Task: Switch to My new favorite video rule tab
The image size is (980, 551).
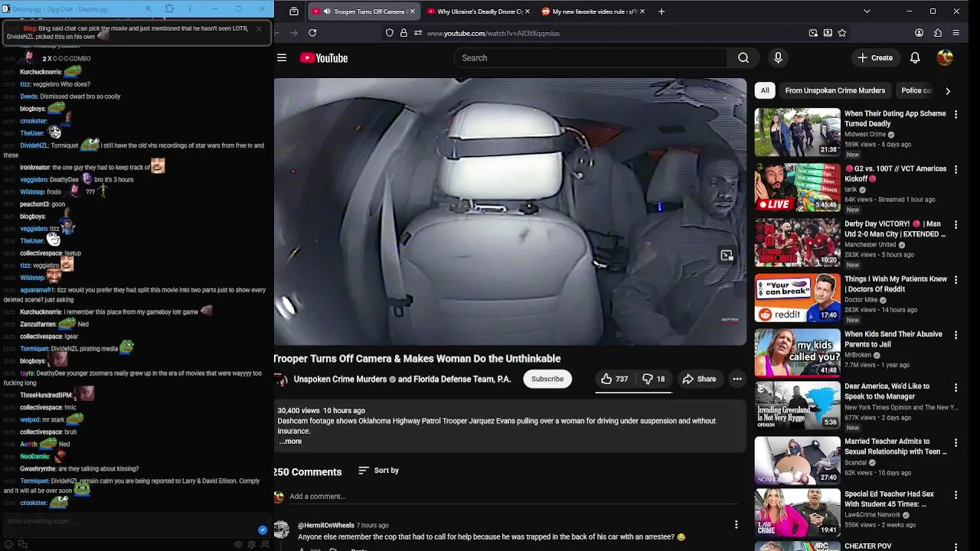Action: 593,11
